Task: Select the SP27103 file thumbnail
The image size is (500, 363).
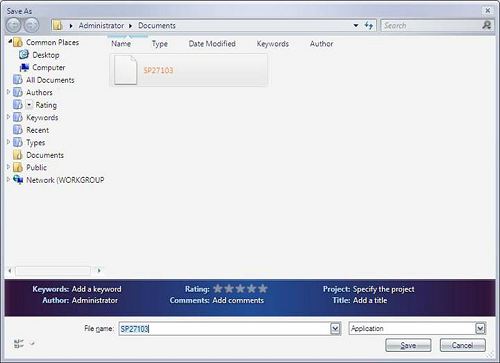Action: click(125, 70)
